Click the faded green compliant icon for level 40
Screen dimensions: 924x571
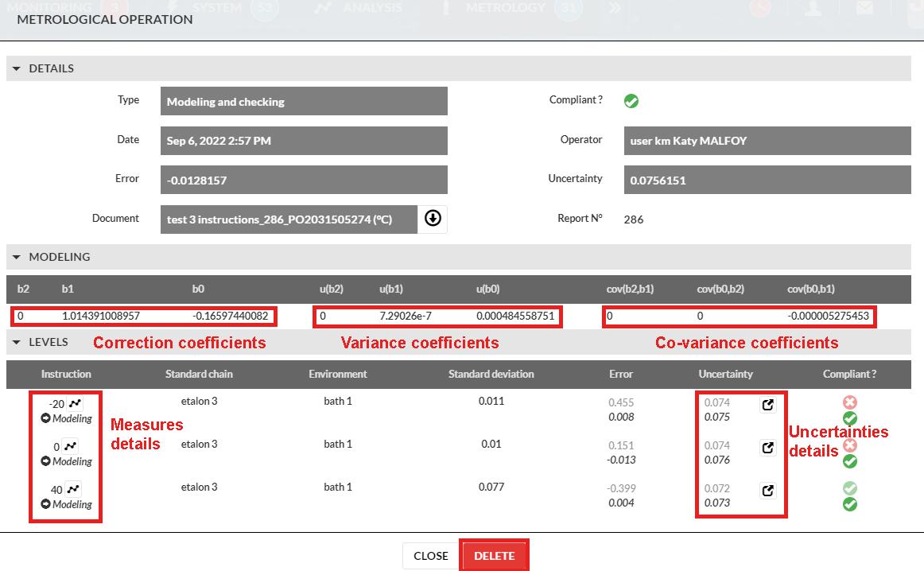[850, 488]
